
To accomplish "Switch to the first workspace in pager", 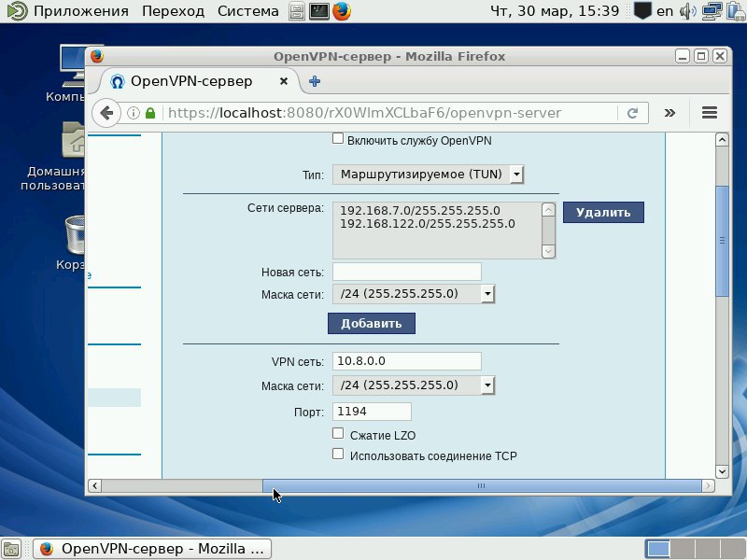I will [658, 549].
